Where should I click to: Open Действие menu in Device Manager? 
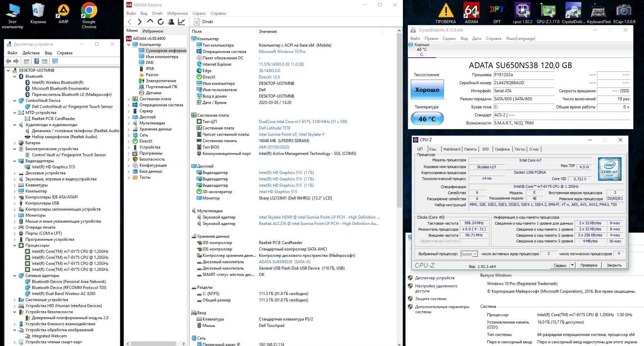click(x=31, y=53)
